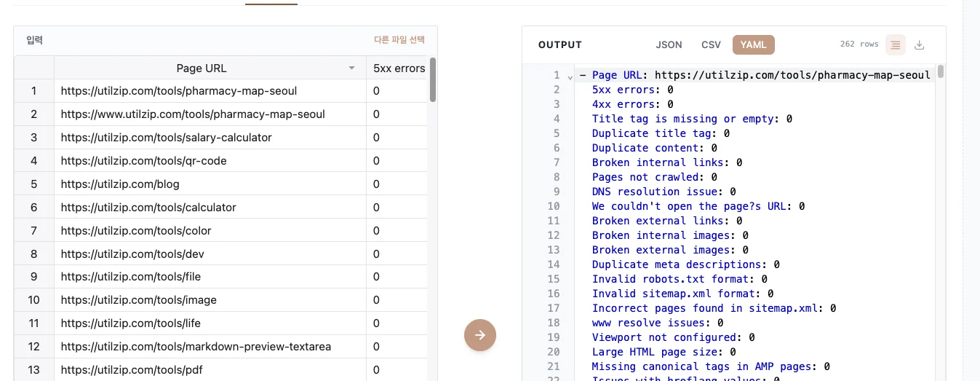
Task: Switch output format to JSON
Action: (x=669, y=44)
